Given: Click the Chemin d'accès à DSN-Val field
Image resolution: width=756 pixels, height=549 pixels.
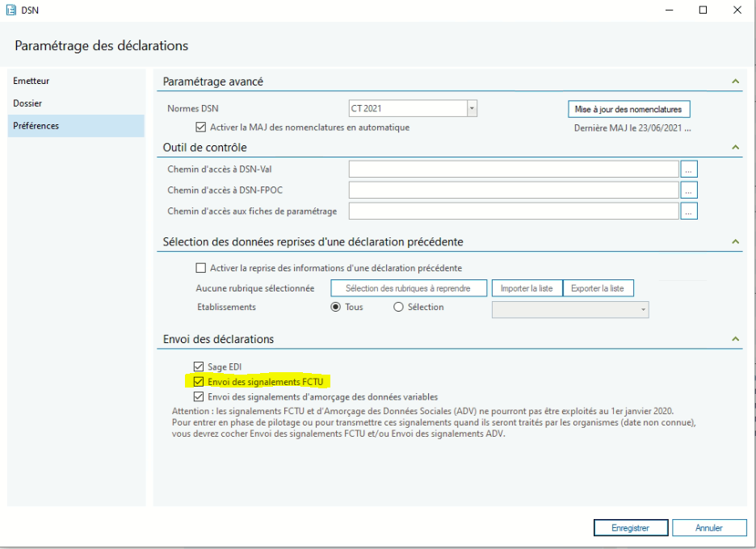Looking at the screenshot, I should click(513, 169).
